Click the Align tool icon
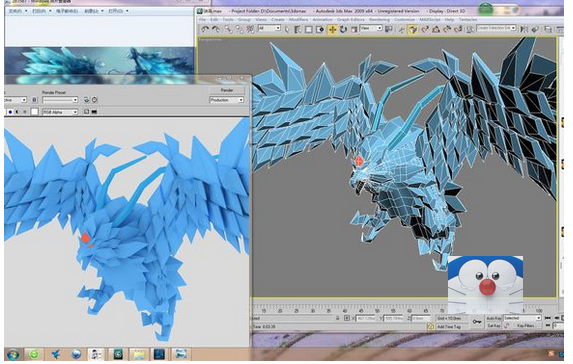The width and height of the screenshot is (573, 364). [x=535, y=29]
